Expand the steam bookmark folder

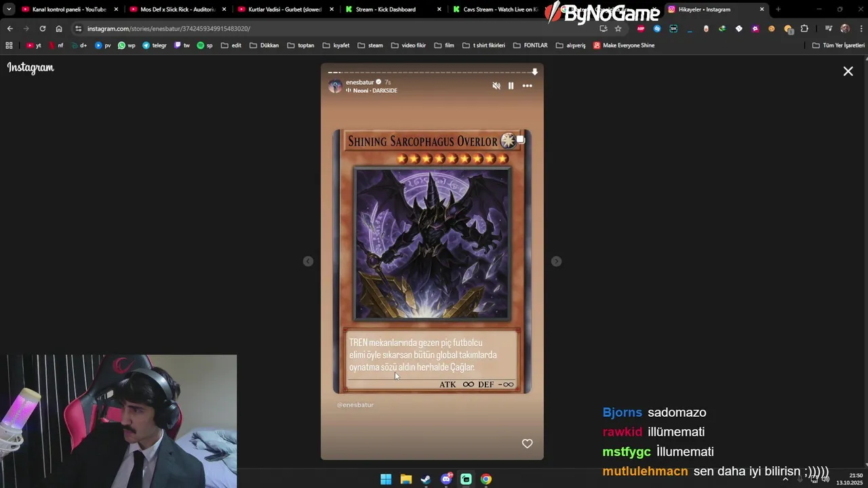370,45
